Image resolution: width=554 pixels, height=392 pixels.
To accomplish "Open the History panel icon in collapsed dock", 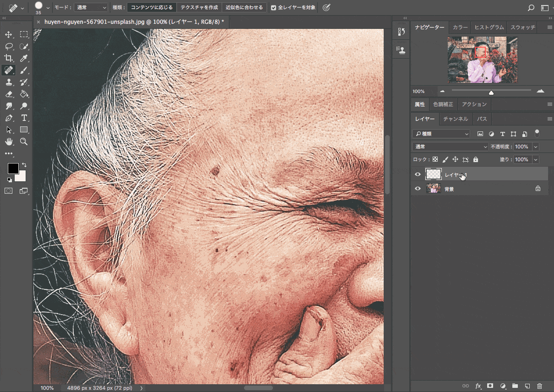I will tap(401, 32).
